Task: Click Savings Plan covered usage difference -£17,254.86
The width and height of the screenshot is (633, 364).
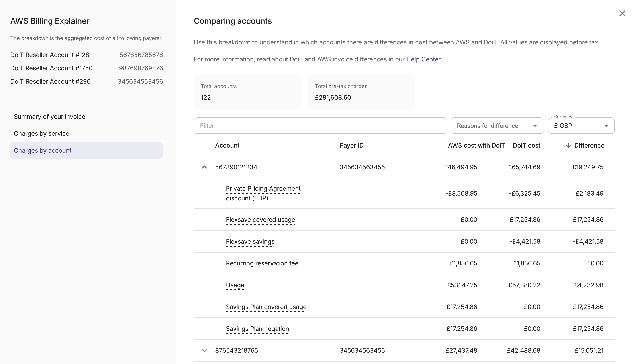Action: tap(587, 307)
